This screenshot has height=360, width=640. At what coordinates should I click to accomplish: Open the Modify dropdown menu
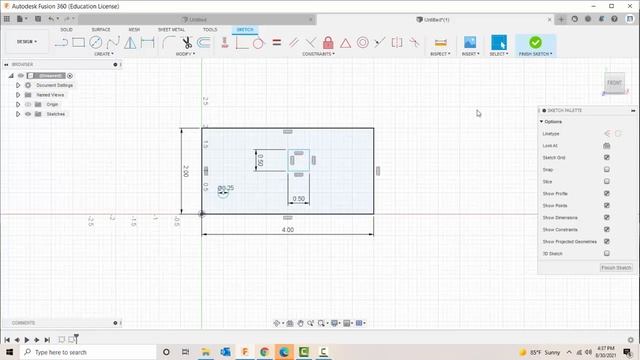coord(185,54)
